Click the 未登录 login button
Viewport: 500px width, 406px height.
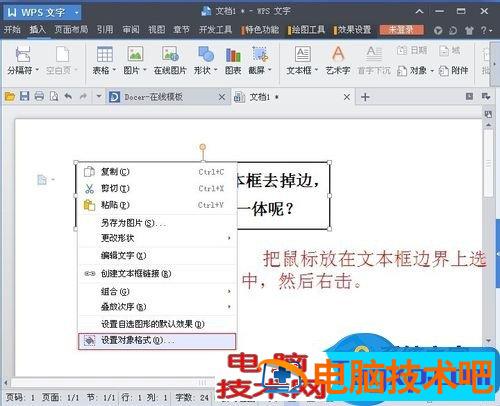coord(402,30)
